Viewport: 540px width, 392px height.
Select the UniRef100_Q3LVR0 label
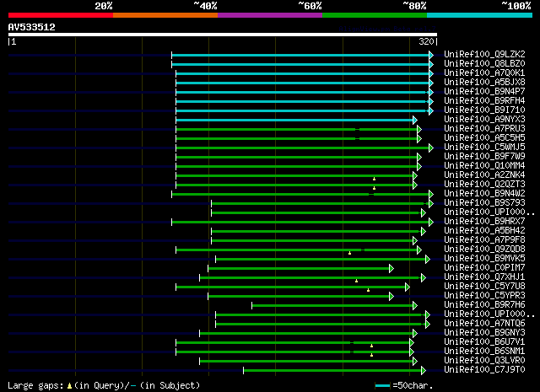click(x=484, y=360)
